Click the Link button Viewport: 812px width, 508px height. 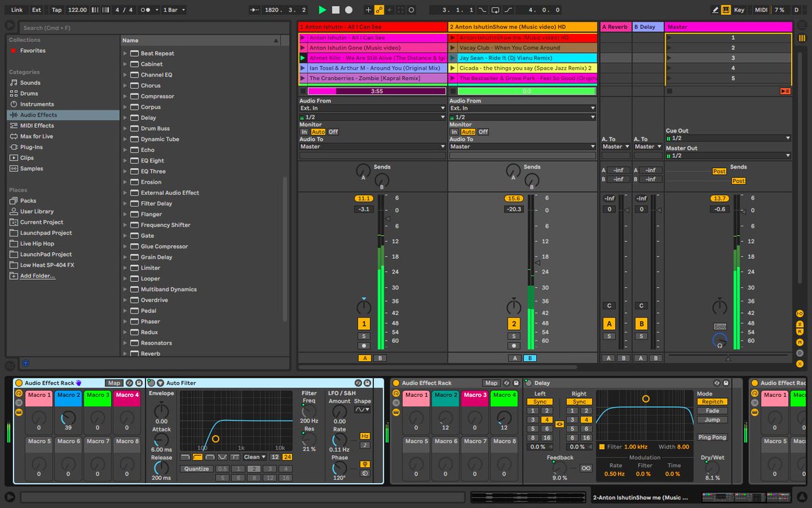[17, 10]
